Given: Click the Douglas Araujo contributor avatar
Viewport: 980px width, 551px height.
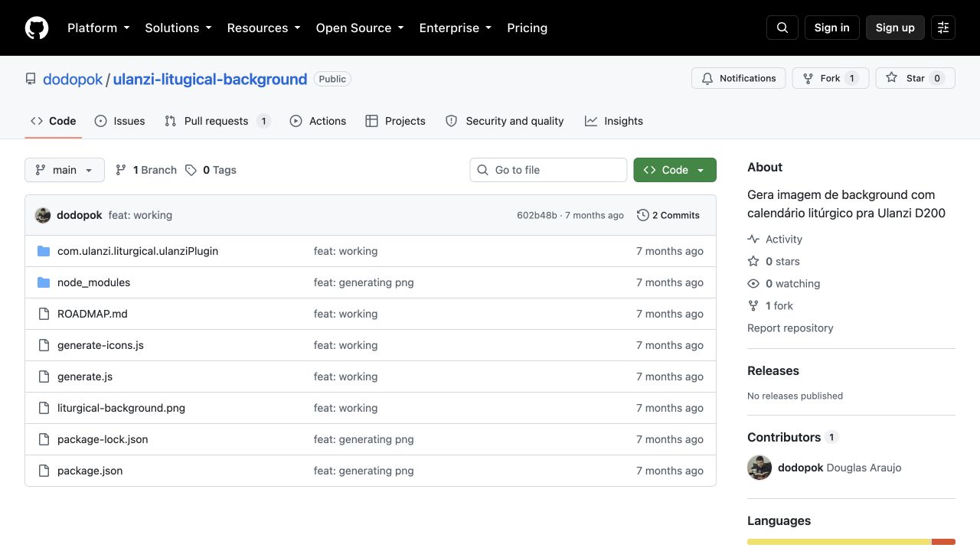Looking at the screenshot, I should (759, 468).
